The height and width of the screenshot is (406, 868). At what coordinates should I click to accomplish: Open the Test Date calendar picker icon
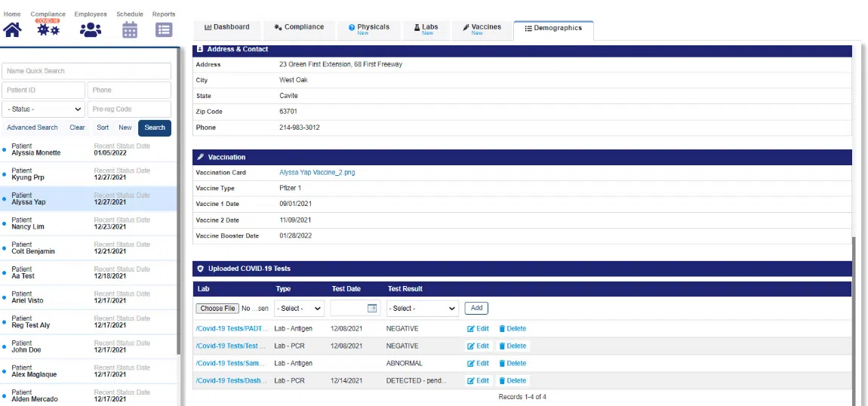(x=371, y=308)
